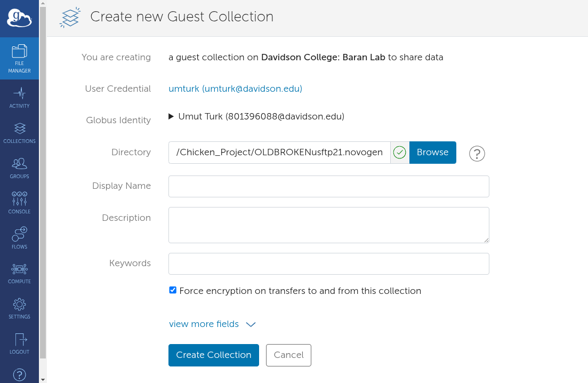Expand view more fields
The image size is (588, 383).
coord(212,324)
